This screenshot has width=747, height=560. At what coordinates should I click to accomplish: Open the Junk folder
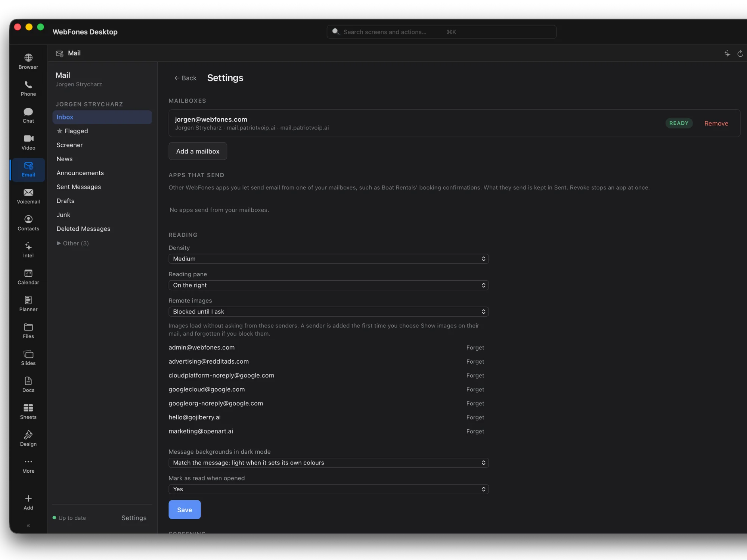[102, 215]
